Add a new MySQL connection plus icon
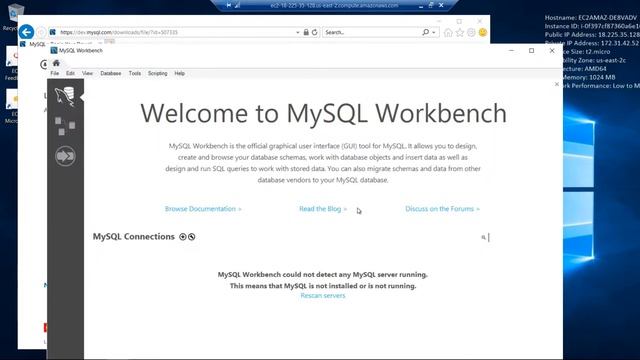The width and height of the screenshot is (640, 360). [183, 237]
